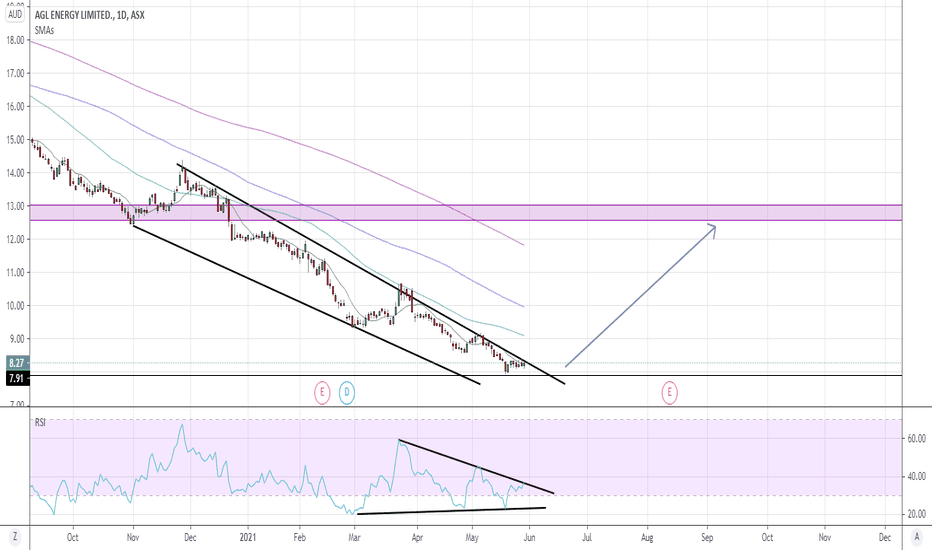Click the 9.00 price axis label
The height and width of the screenshot is (550, 932).
pos(18,339)
